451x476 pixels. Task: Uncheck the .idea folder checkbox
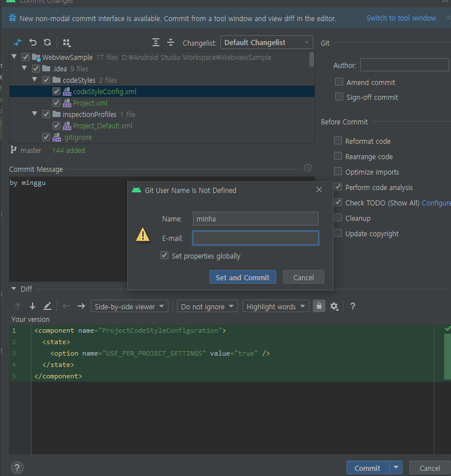[36, 68]
